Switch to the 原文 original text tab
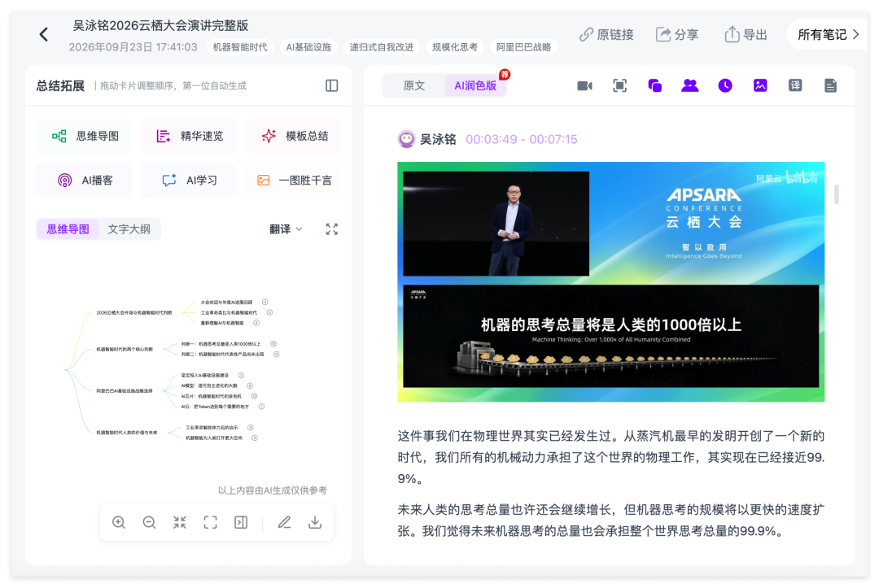The image size is (879, 588). coord(414,85)
